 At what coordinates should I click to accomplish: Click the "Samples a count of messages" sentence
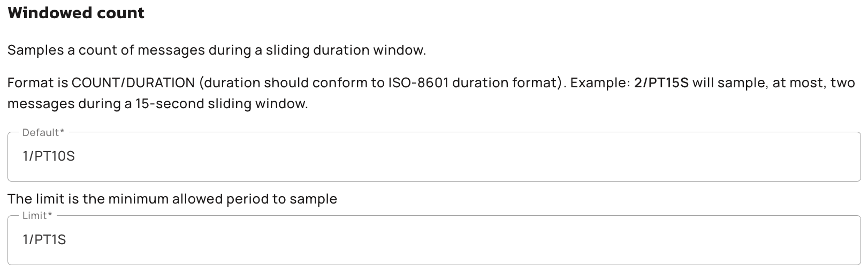point(106,50)
